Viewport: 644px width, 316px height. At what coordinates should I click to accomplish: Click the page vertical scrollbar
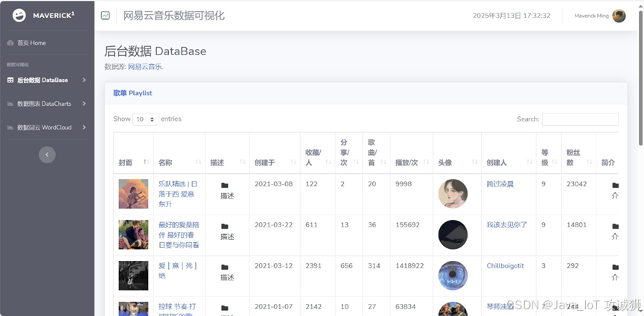[641, 78]
